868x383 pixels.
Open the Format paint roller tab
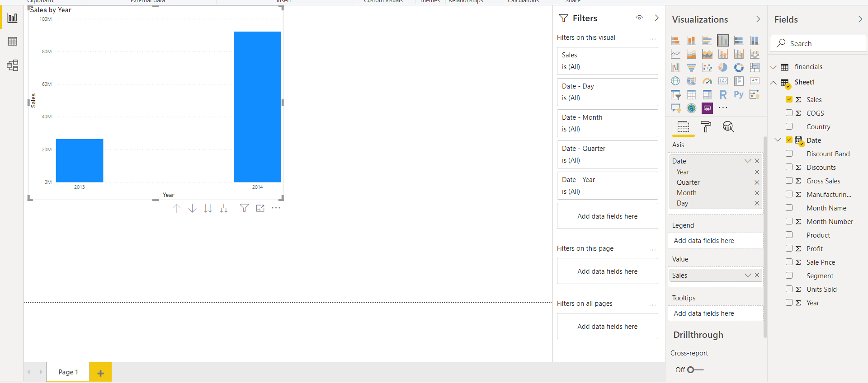pyautogui.click(x=705, y=127)
